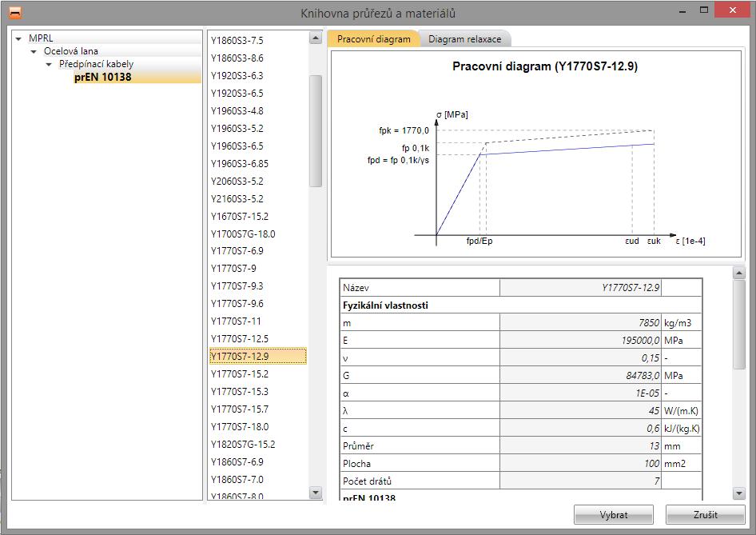Click the Poisson ratio value 0,15

pyautogui.click(x=580, y=358)
